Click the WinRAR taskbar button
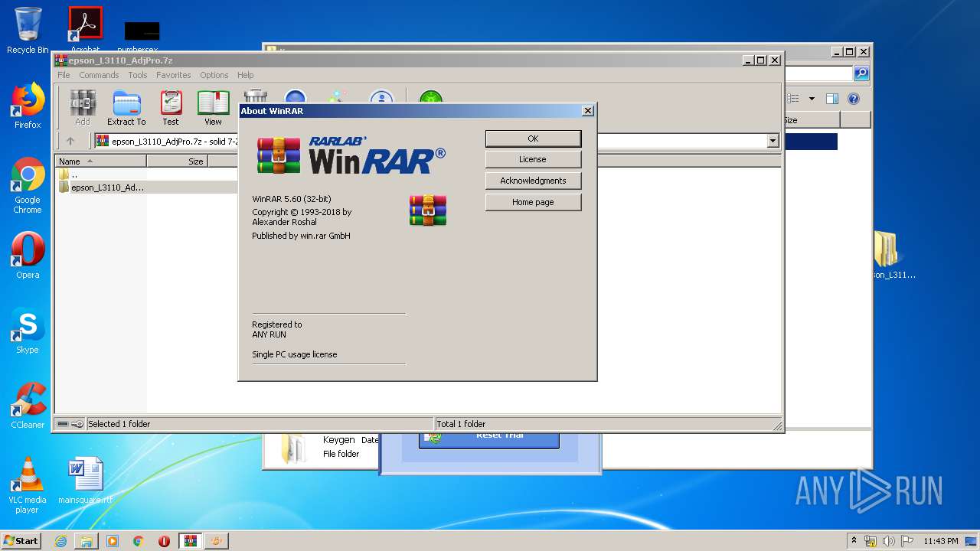 point(190,540)
